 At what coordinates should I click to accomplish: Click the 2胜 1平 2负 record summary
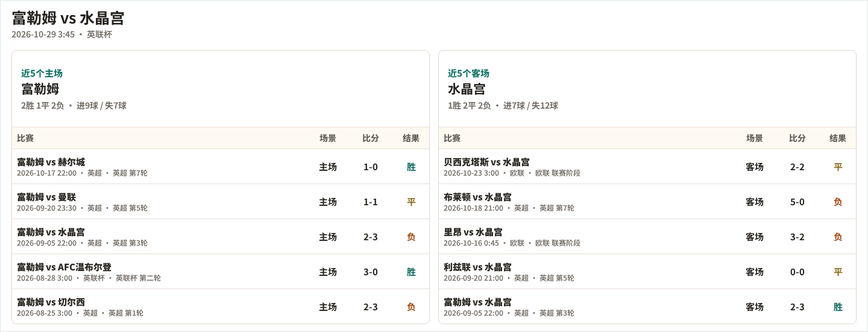click(43, 106)
